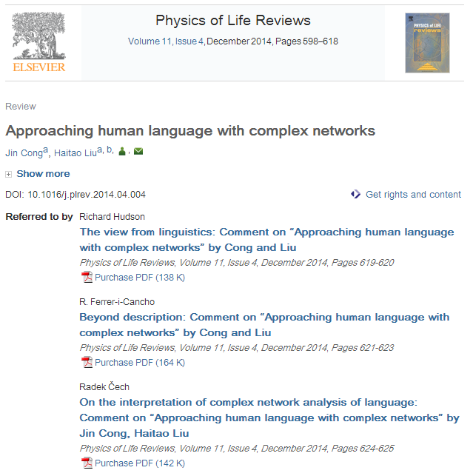Click Purchase PDF (142 K) link
Image resolution: width=473 pixels, height=476 pixels.
[x=139, y=463]
